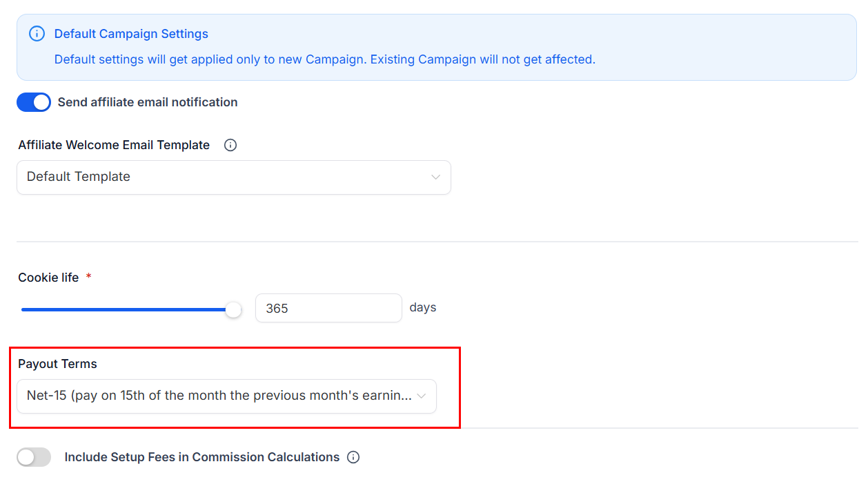This screenshot has height=493, width=868.
Task: Click the Send affiliate email notification label
Action: [x=148, y=102]
